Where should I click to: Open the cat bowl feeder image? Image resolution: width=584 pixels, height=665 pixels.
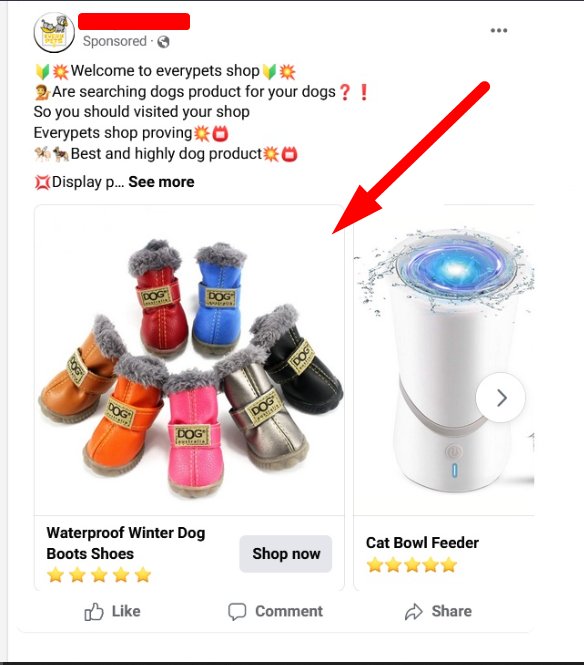click(x=444, y=360)
